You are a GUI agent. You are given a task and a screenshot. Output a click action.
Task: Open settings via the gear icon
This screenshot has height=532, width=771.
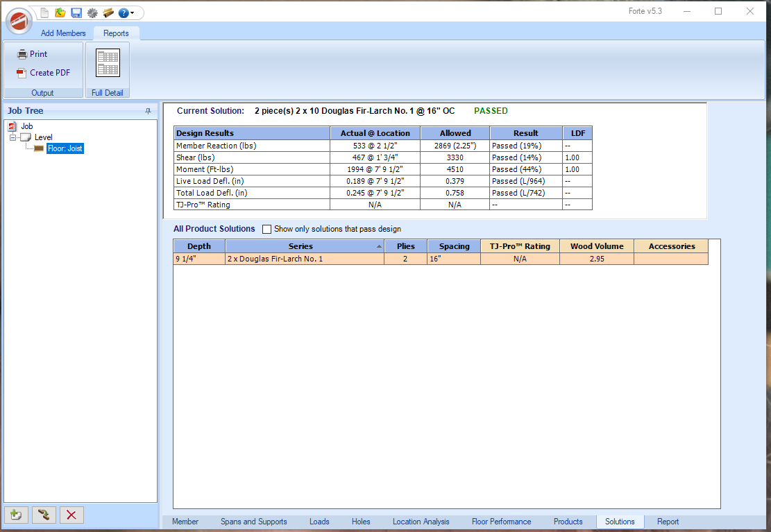pyautogui.click(x=92, y=12)
